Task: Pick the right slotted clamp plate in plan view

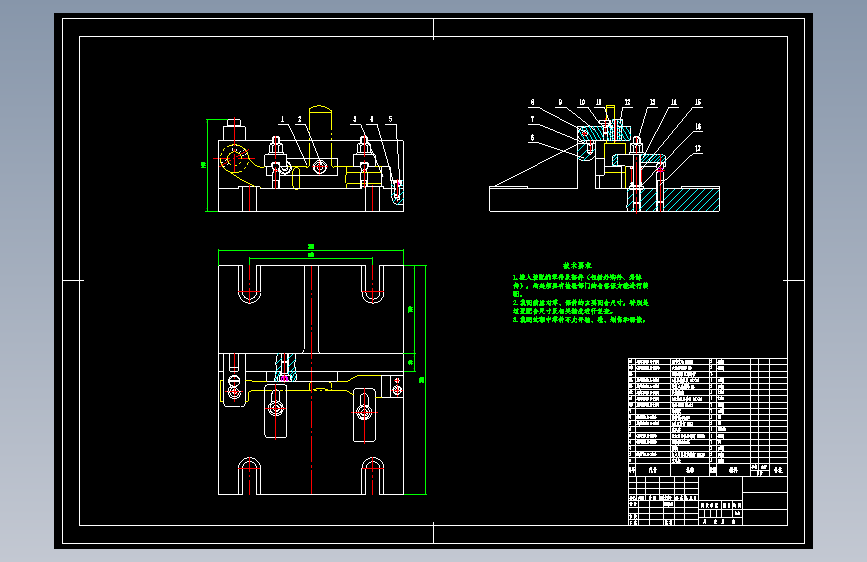Action: click(364, 415)
